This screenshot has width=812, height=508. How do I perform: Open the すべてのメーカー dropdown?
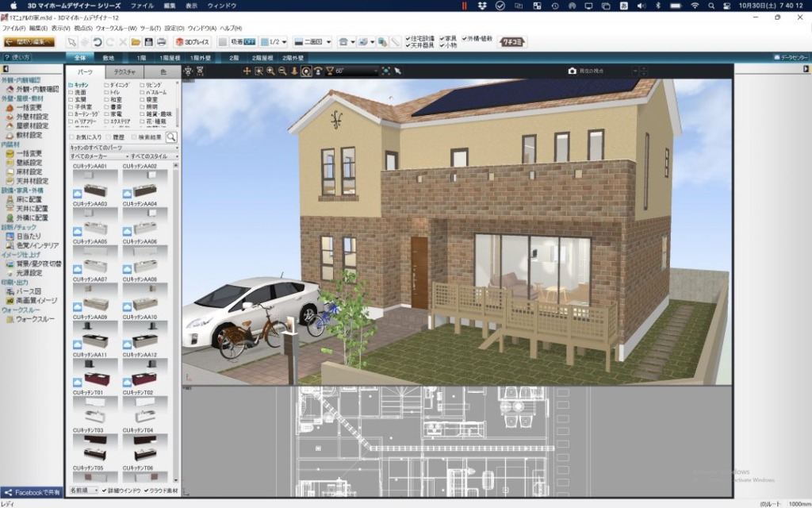click(99, 156)
